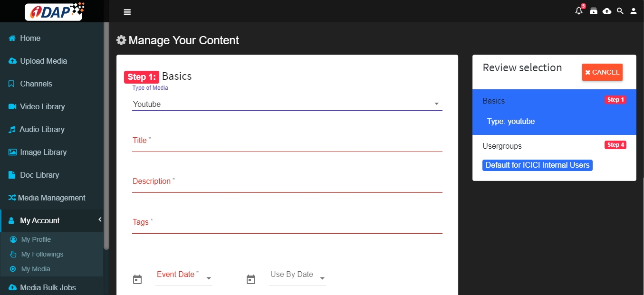This screenshot has height=295, width=644.
Task: Collapse the My Account menu chevron
Action: pos(100,219)
